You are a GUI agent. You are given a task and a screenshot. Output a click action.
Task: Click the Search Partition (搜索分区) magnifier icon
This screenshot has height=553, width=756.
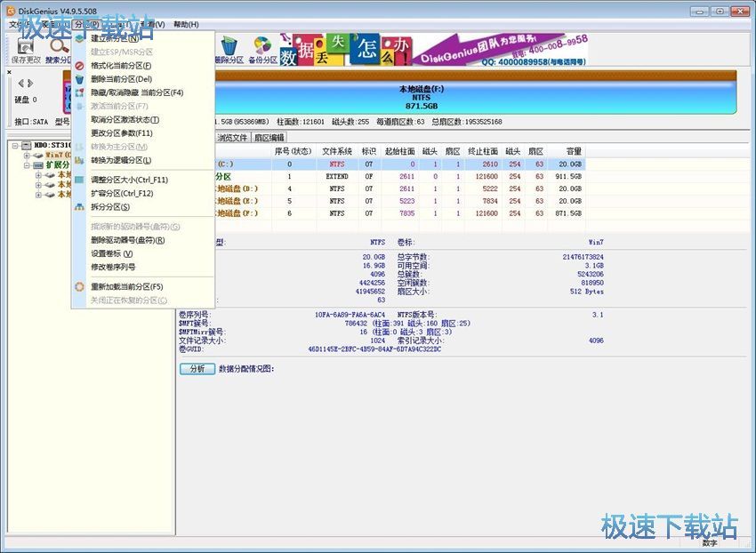point(60,46)
